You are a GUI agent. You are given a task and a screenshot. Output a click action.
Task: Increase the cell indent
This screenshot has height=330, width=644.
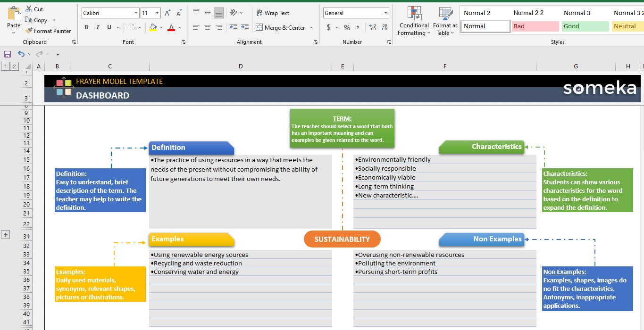click(245, 28)
